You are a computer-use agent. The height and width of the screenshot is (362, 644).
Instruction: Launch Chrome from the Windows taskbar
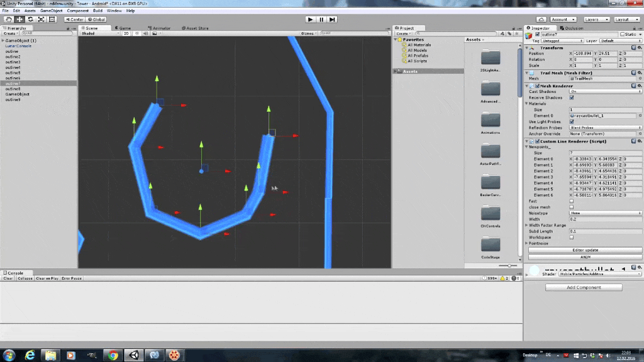[113, 355]
